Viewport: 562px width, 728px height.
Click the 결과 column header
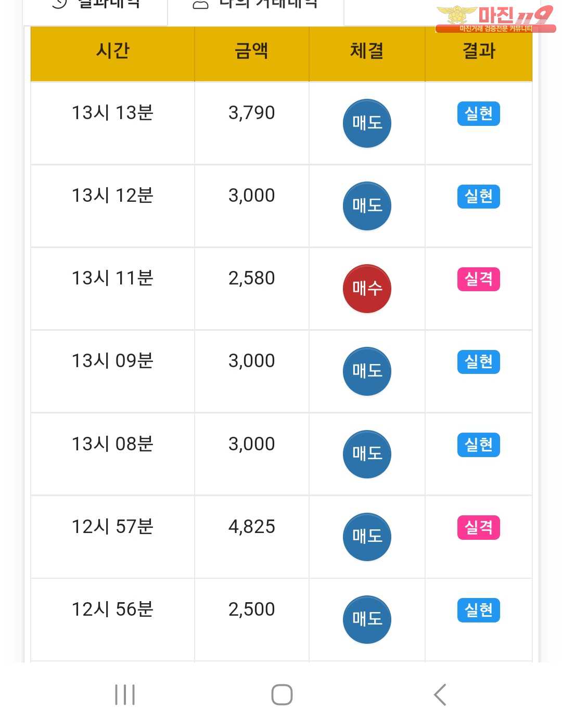tap(479, 51)
